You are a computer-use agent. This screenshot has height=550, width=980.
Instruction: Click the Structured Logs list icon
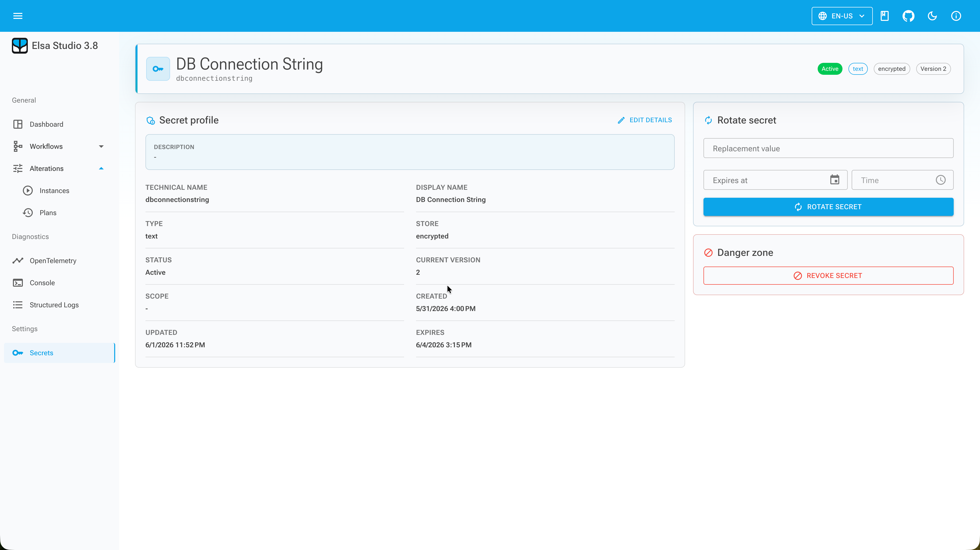coord(18,305)
